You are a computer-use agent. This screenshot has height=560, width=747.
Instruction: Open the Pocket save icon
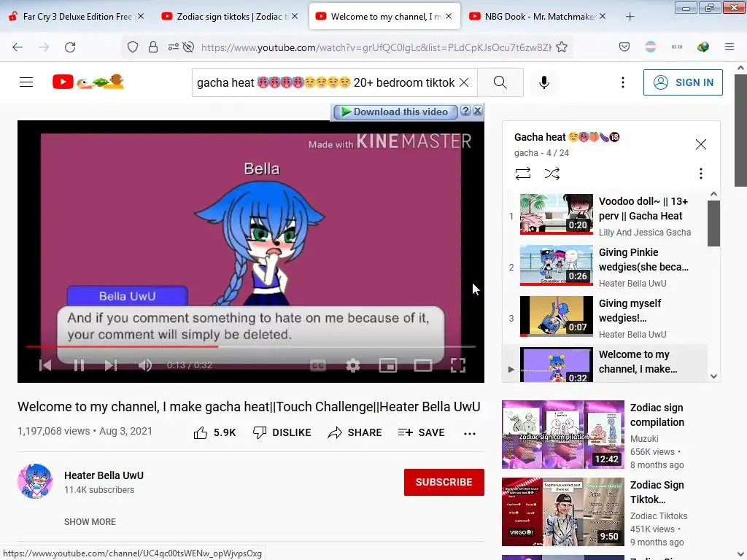point(624,47)
